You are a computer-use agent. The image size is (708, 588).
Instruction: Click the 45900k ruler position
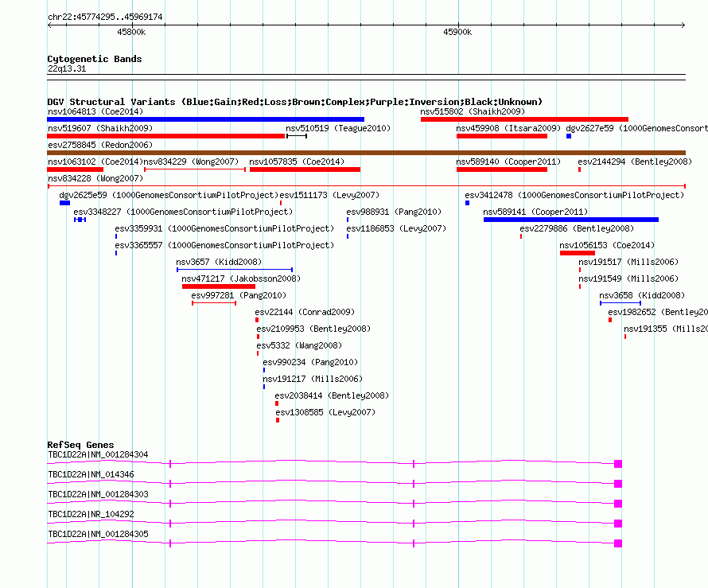pyautogui.click(x=457, y=32)
